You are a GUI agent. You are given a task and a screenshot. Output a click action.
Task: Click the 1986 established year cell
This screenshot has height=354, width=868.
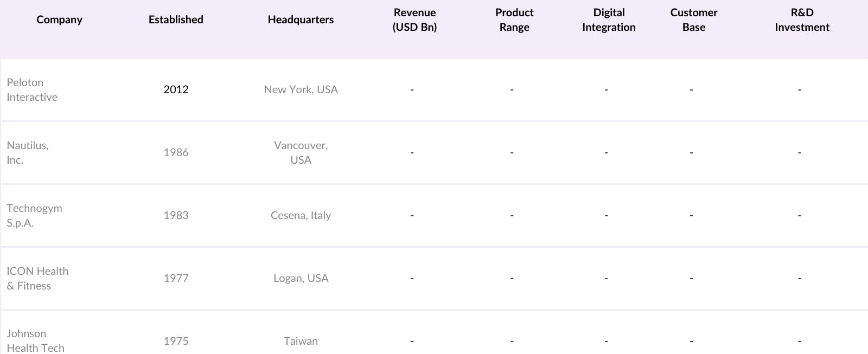point(176,153)
